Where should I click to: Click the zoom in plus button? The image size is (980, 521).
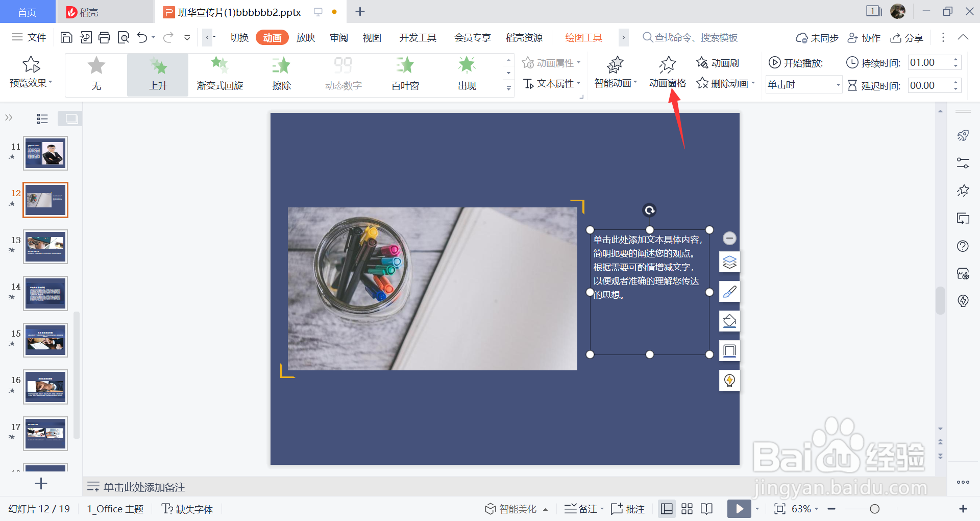point(963,509)
